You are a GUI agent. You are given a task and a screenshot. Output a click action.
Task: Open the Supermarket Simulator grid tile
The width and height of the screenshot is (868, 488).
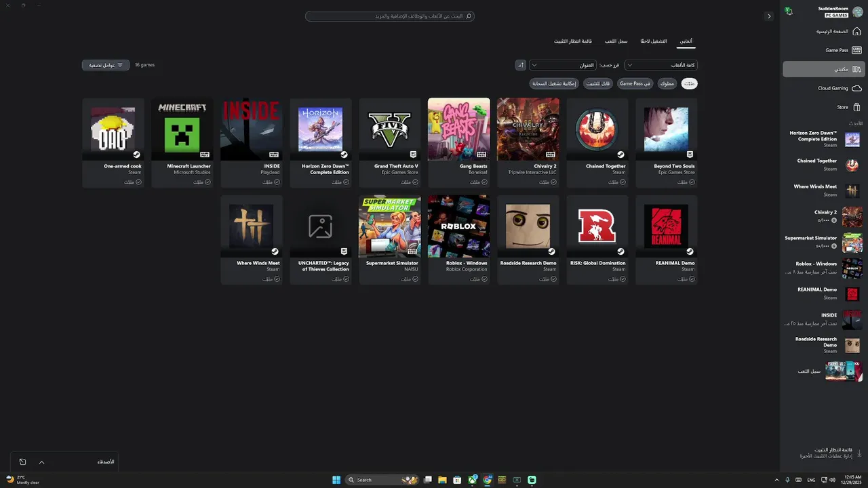click(x=390, y=239)
